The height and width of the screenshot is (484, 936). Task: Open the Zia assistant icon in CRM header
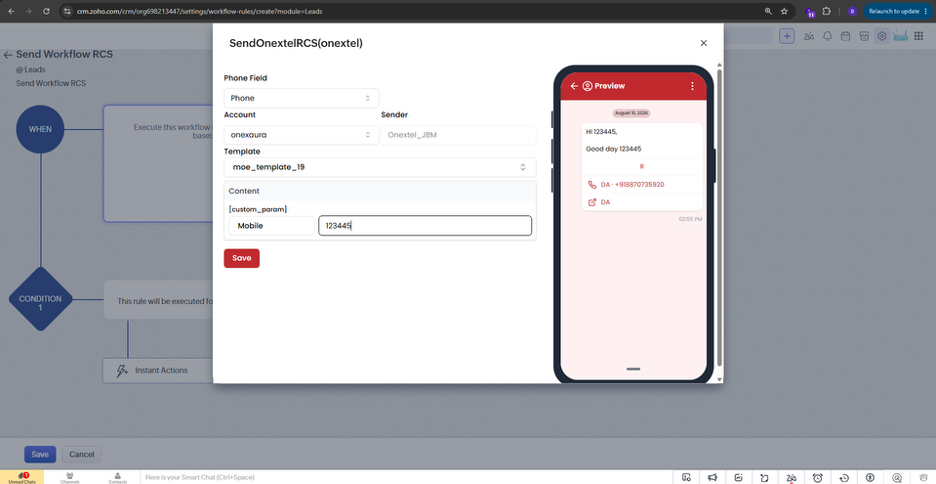pos(809,36)
